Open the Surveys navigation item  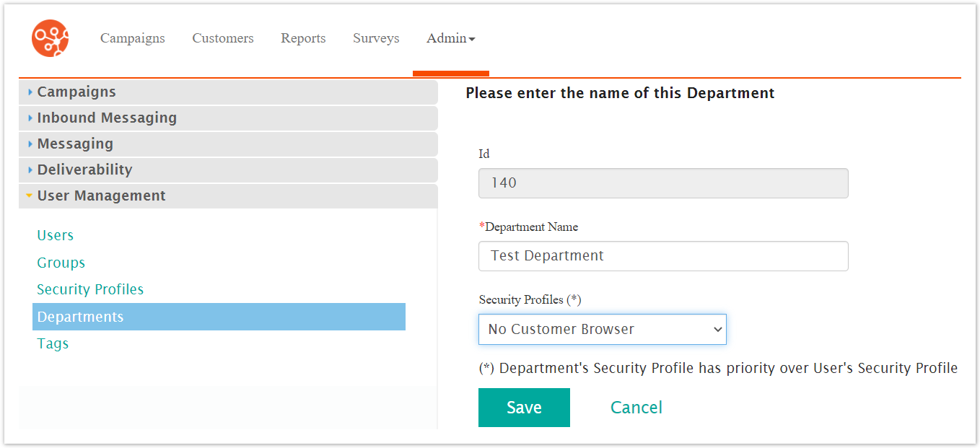pos(376,38)
